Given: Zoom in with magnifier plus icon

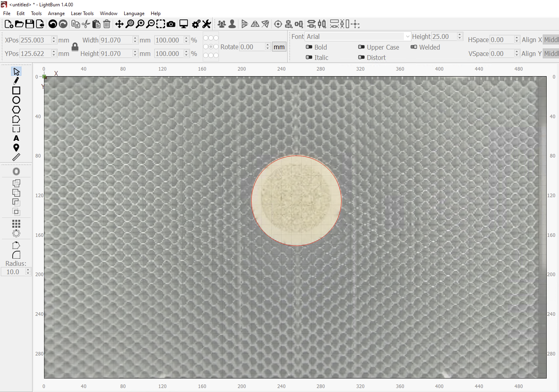Looking at the screenshot, I should pyautogui.click(x=140, y=24).
